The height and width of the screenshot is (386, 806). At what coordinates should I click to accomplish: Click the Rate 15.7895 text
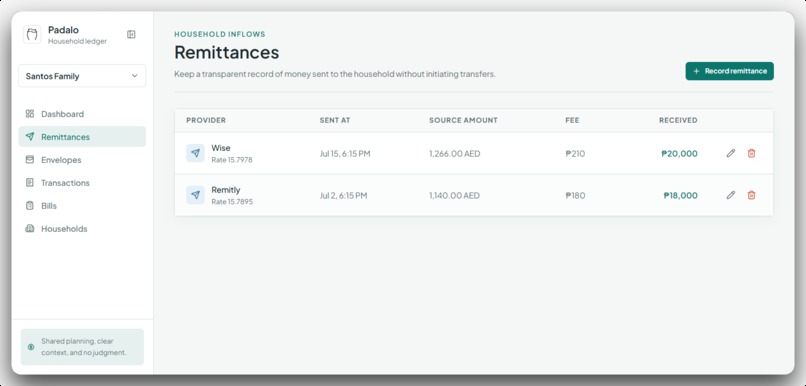pos(232,201)
